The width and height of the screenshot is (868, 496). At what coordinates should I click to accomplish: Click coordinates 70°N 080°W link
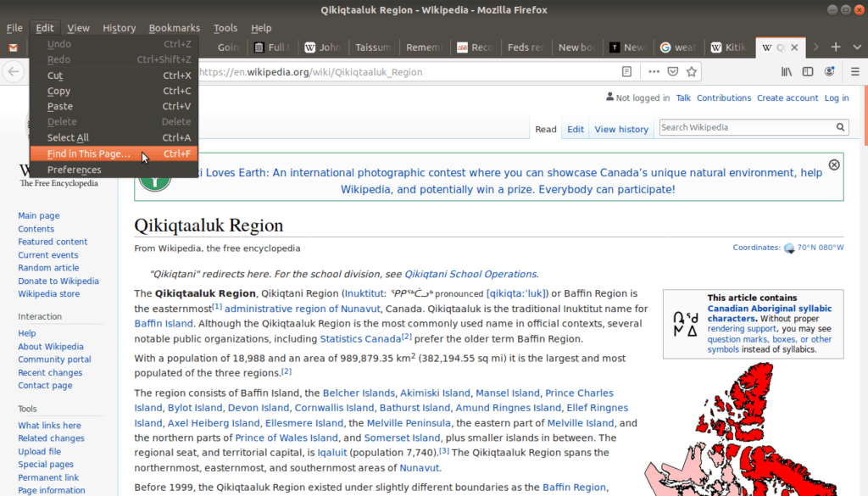(821, 248)
